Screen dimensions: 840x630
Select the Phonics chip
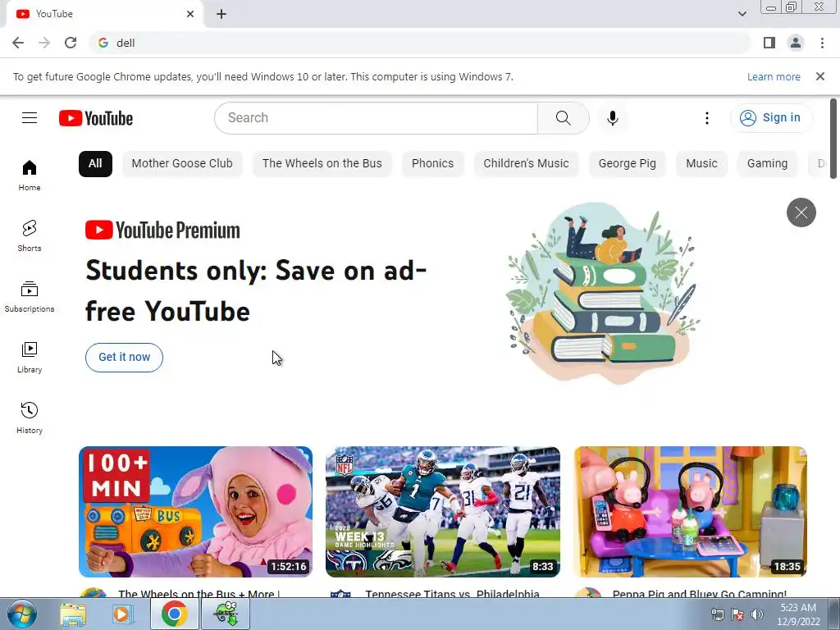[x=432, y=164]
